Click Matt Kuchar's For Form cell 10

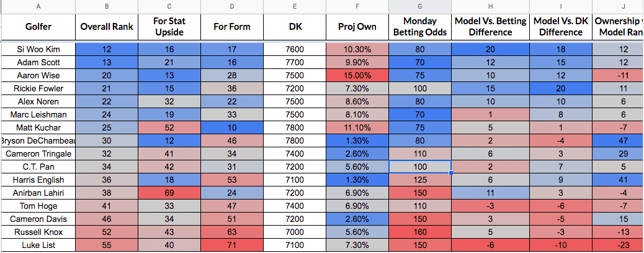coord(232,128)
